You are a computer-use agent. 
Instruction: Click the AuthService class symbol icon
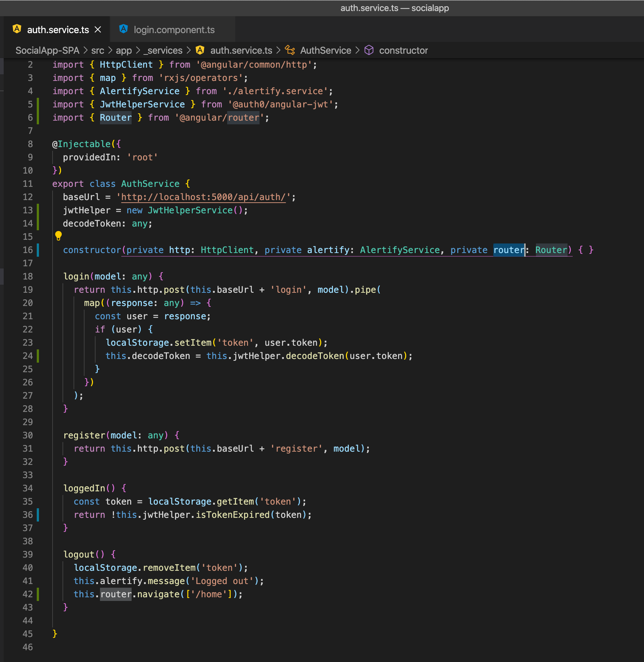[x=290, y=50]
